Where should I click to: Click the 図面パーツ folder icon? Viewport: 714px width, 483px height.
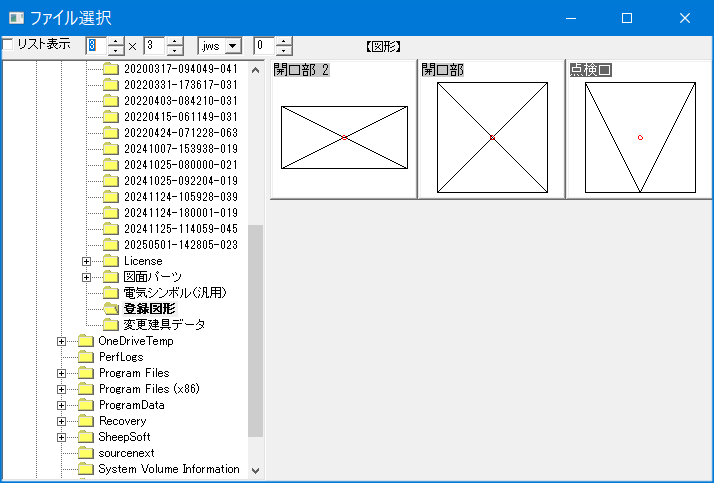[x=111, y=277]
